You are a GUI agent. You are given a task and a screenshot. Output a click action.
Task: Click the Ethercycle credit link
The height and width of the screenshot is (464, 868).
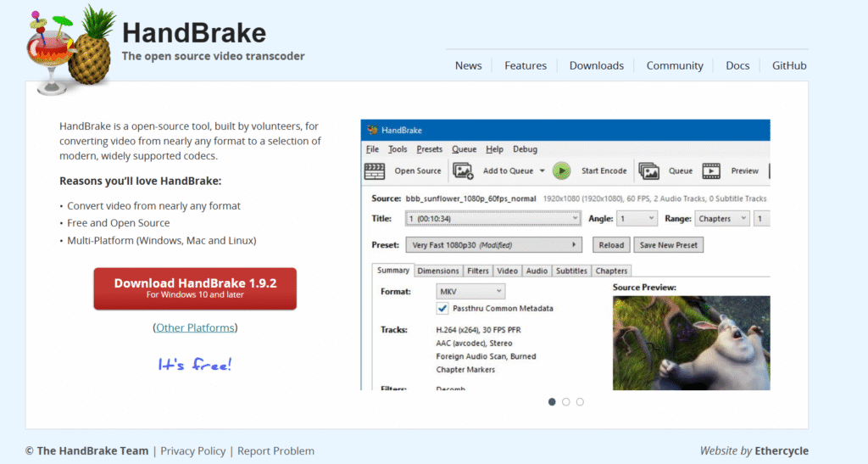pos(781,451)
